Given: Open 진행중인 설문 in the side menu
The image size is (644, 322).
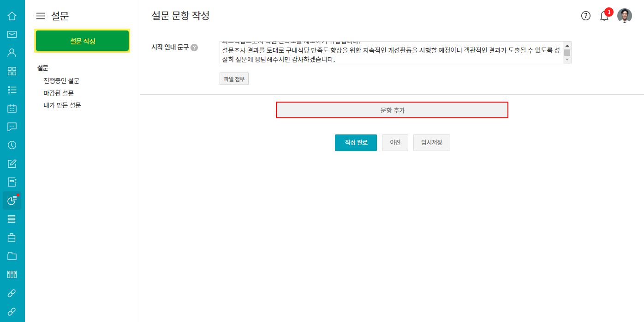Looking at the screenshot, I should pyautogui.click(x=61, y=81).
